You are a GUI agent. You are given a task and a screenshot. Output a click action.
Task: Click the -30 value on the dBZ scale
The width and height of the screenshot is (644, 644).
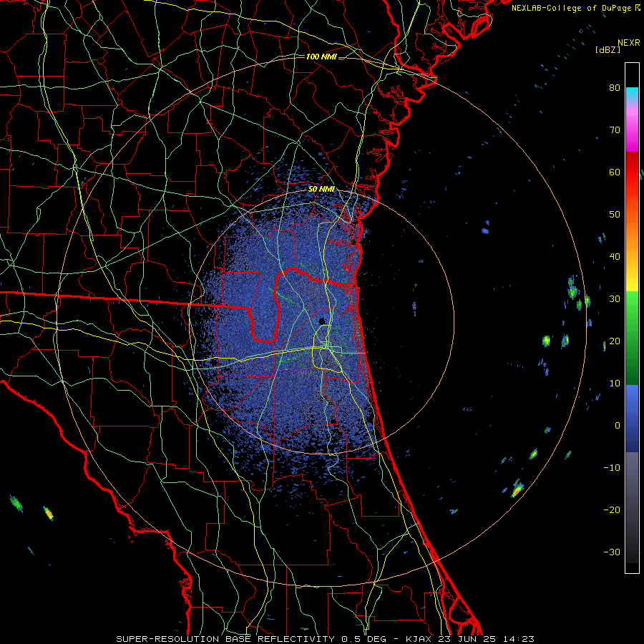click(x=612, y=552)
